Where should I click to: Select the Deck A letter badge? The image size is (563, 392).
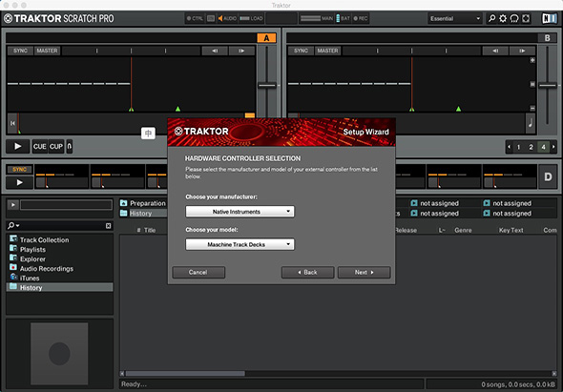click(x=266, y=38)
